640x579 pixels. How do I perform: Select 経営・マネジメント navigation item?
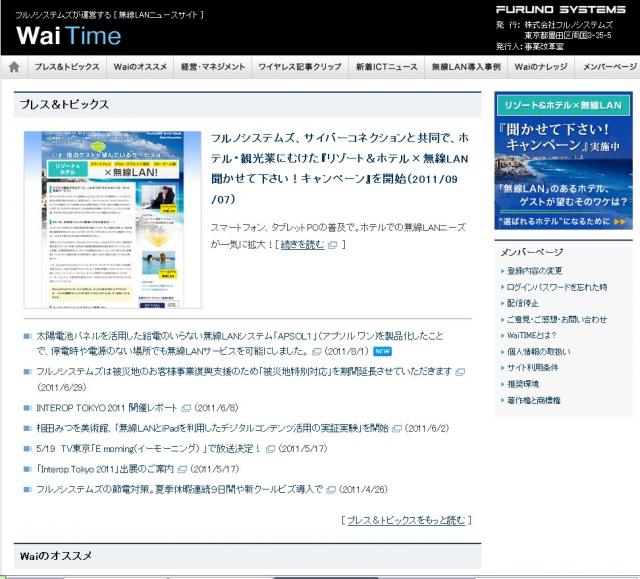(213, 67)
